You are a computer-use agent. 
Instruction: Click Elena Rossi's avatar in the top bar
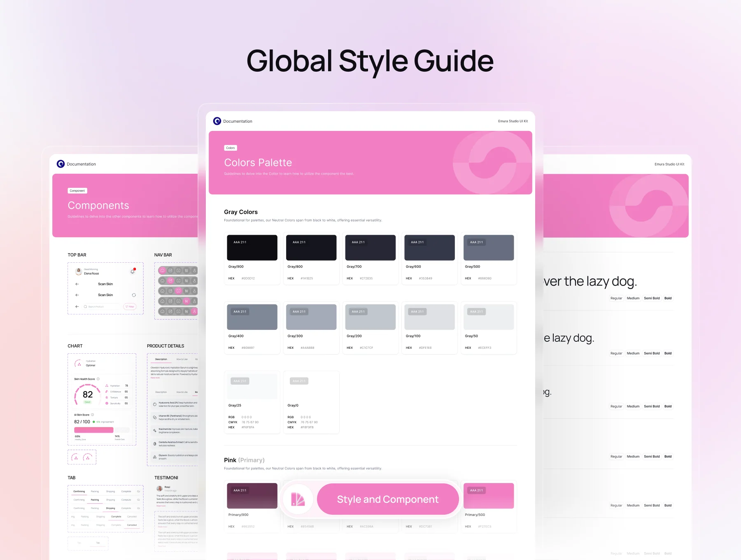point(79,271)
